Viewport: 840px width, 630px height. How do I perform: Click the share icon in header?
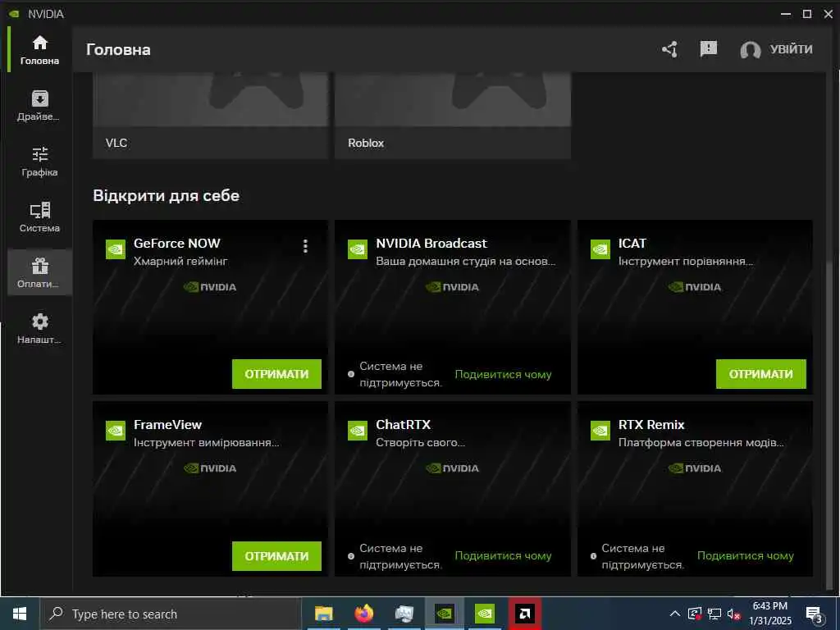pos(669,49)
